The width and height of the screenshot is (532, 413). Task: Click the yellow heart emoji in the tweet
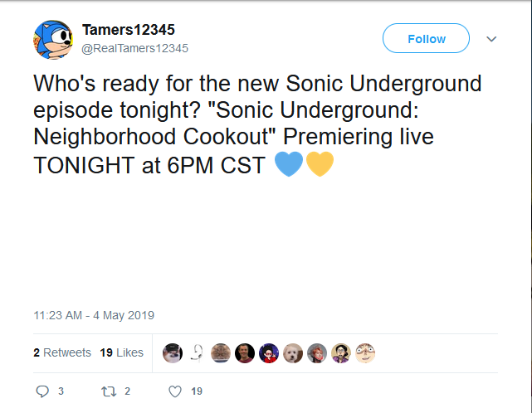[x=320, y=164]
